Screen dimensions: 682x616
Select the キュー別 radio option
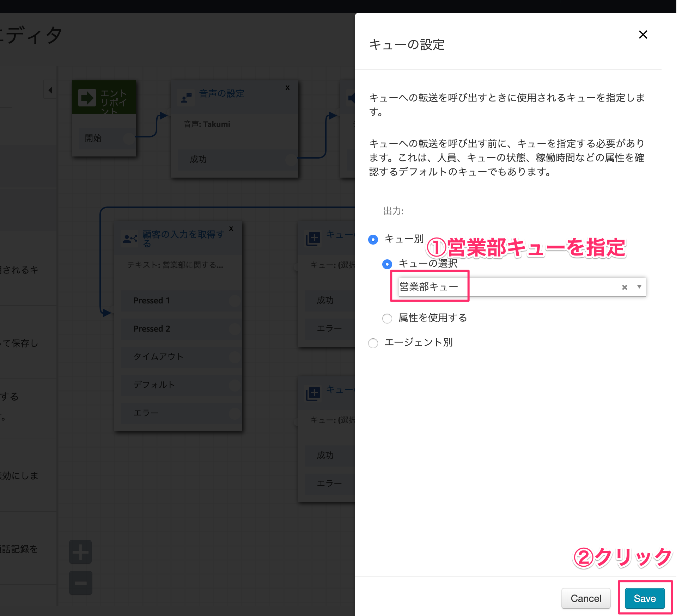pos(373,240)
